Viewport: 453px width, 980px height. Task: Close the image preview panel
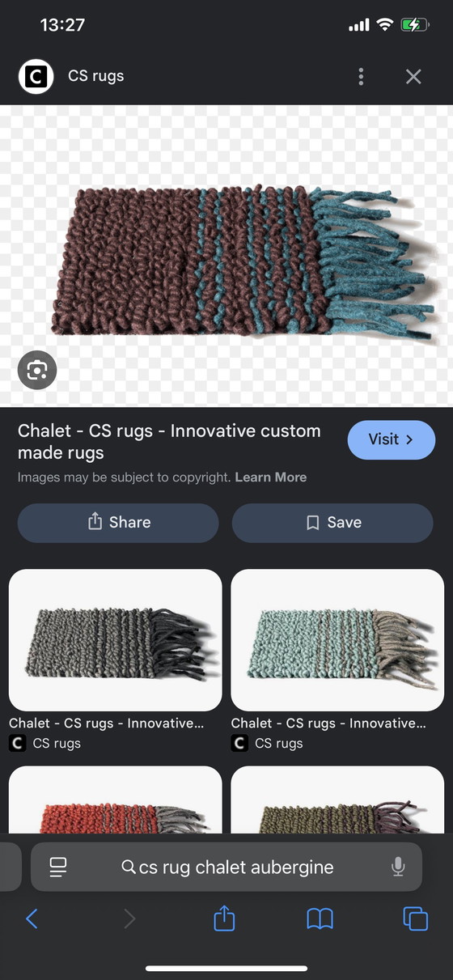(x=413, y=76)
